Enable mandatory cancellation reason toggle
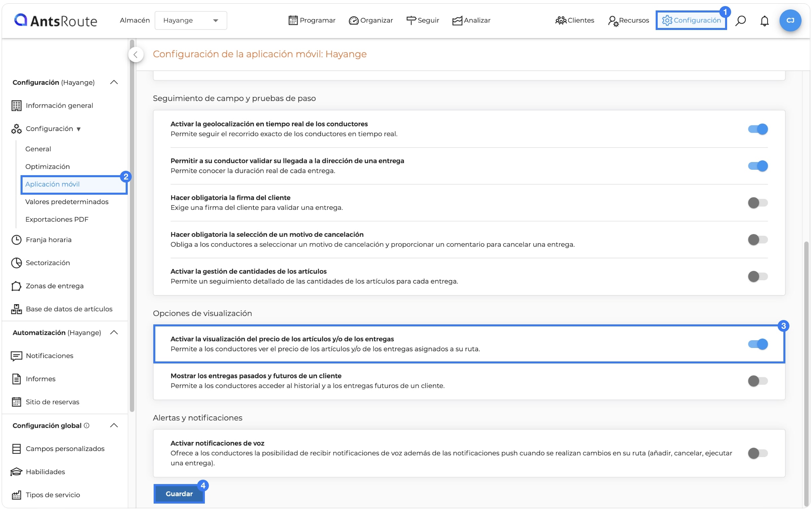 point(758,239)
